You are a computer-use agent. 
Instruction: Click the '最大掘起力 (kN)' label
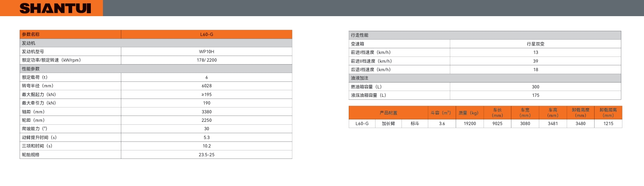[x=39, y=95]
